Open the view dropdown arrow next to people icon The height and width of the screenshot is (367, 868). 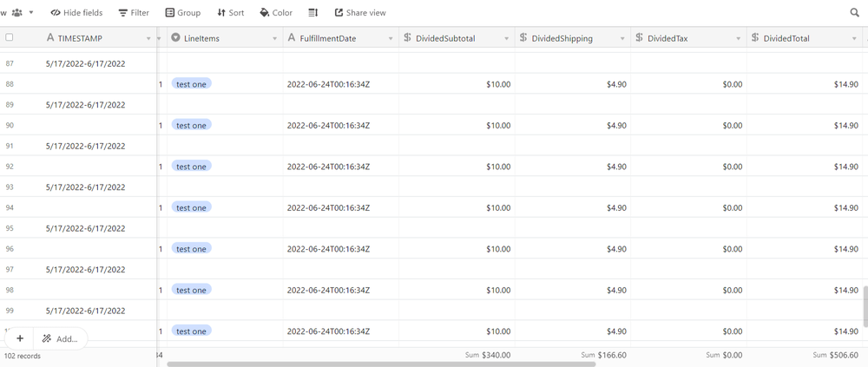pyautogui.click(x=31, y=12)
